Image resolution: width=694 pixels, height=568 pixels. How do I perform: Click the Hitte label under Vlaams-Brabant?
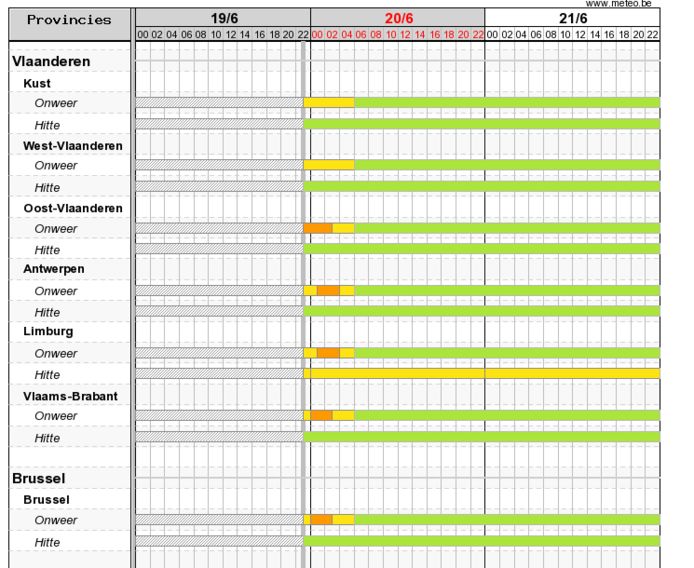pos(47,438)
